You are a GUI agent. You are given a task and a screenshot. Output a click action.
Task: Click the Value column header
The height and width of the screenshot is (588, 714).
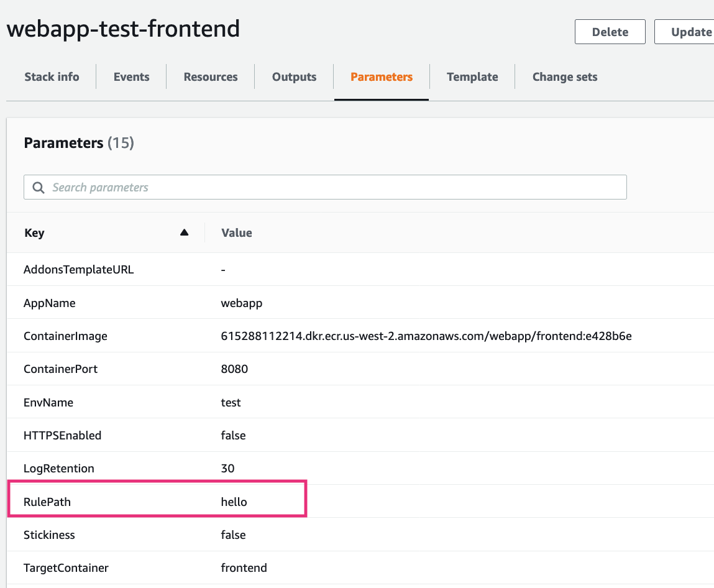click(236, 232)
